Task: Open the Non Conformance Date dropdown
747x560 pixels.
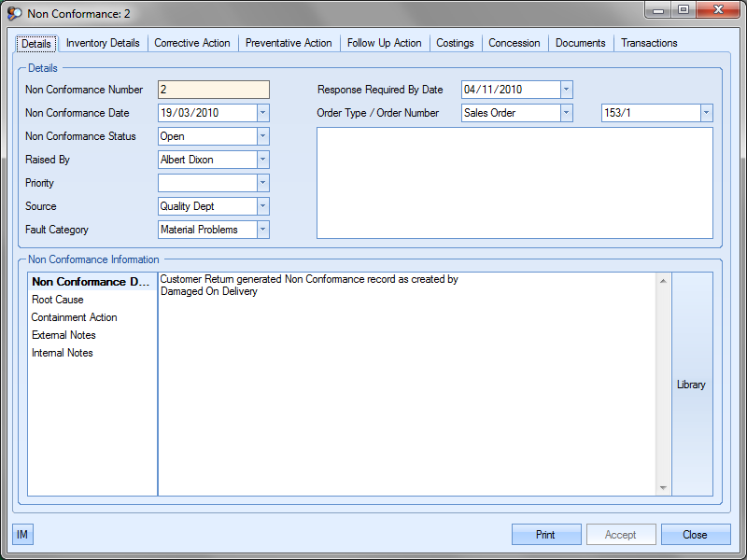Action: click(x=262, y=113)
